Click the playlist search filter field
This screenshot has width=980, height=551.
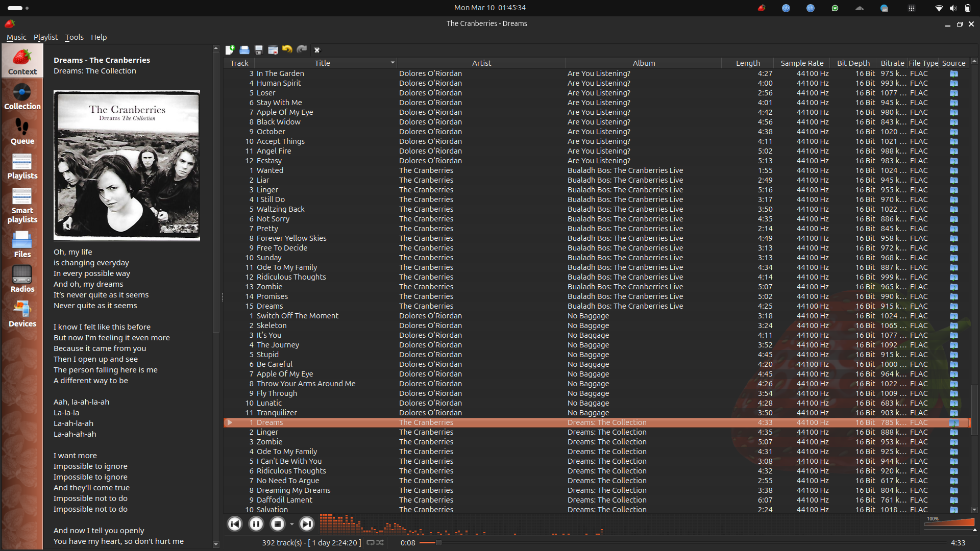643,50
